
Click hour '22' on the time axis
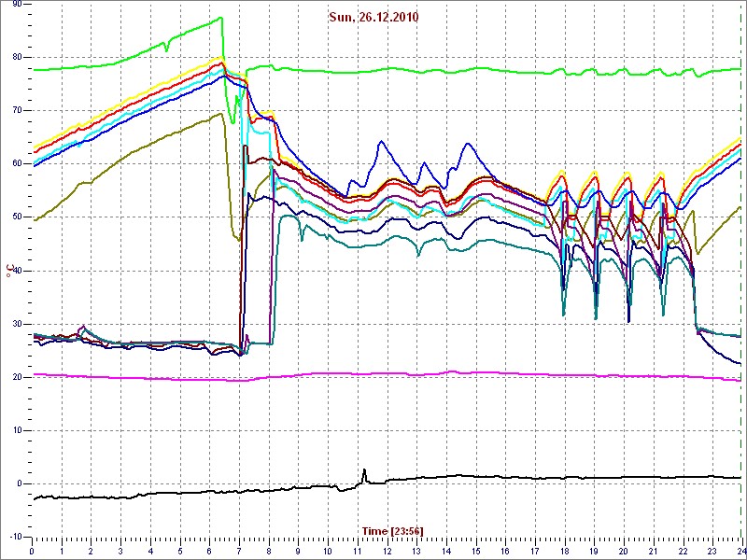pyautogui.click(x=683, y=552)
